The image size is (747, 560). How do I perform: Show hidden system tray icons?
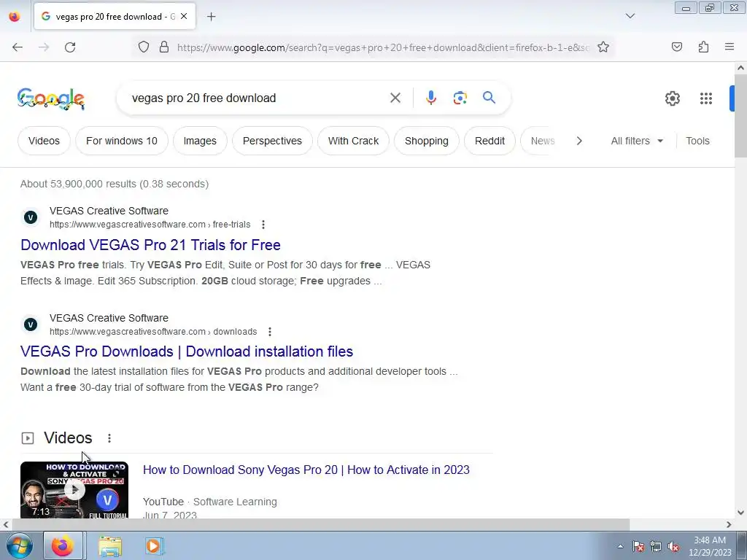(x=620, y=546)
